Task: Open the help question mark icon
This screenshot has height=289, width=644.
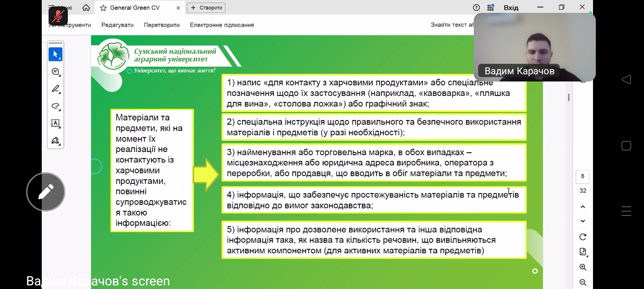Action: (x=476, y=8)
